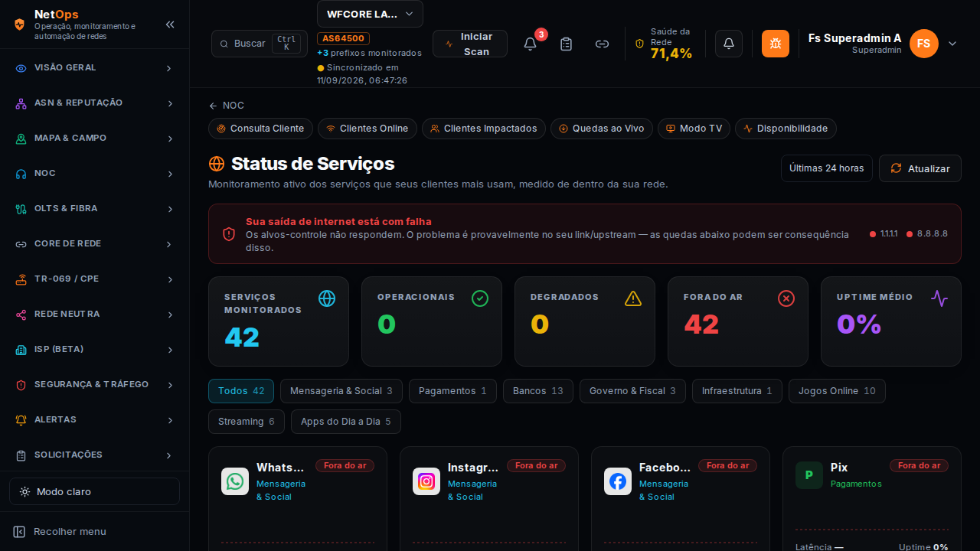The width and height of the screenshot is (980, 551).
Task: Filter by Bancos category tab
Action: point(537,391)
